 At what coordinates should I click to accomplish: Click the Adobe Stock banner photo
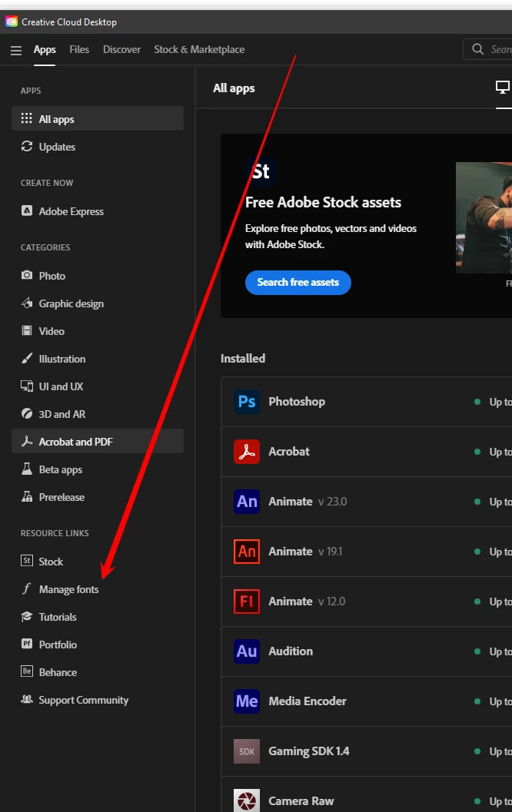(x=484, y=217)
